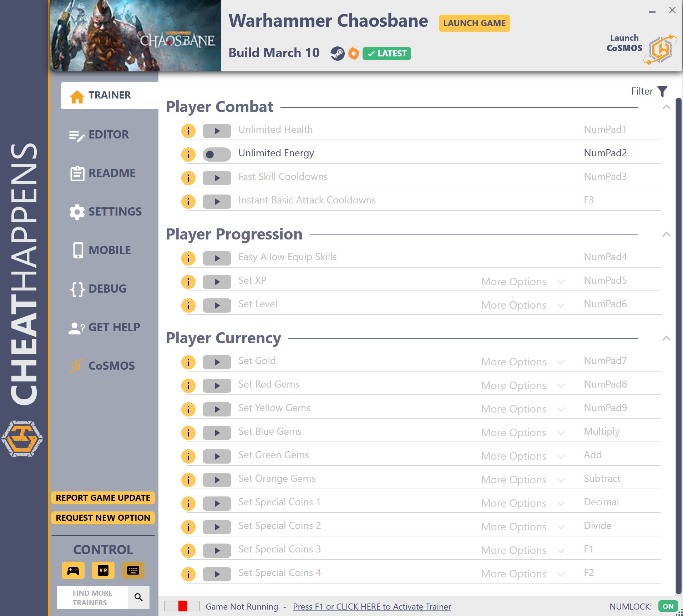683x616 pixels.
Task: Trigger Set XP play button
Action: tap(217, 282)
